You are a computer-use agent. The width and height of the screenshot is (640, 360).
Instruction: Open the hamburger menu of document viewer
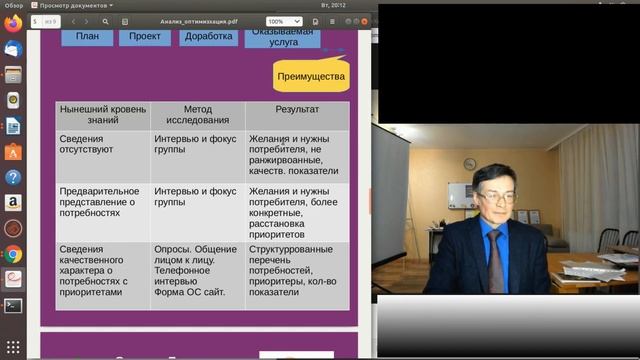click(332, 21)
